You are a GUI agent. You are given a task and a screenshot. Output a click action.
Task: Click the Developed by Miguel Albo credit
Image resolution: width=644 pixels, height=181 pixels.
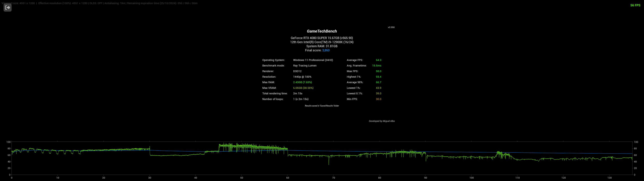[x=382, y=121]
